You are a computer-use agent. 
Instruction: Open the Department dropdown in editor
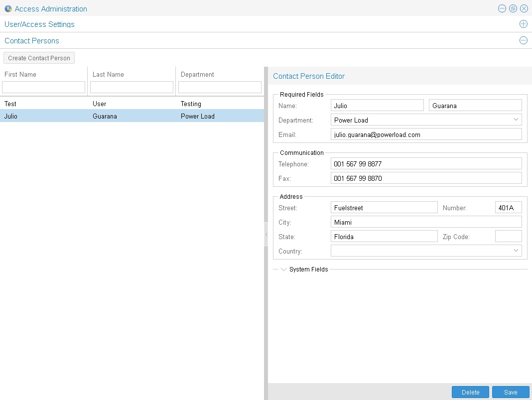tap(516, 120)
